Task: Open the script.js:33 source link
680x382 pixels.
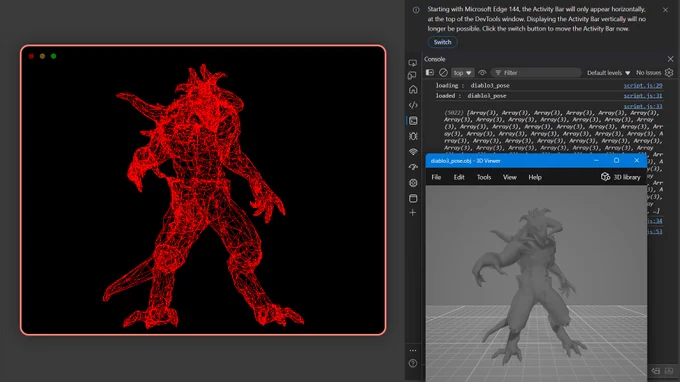Action: (x=643, y=106)
